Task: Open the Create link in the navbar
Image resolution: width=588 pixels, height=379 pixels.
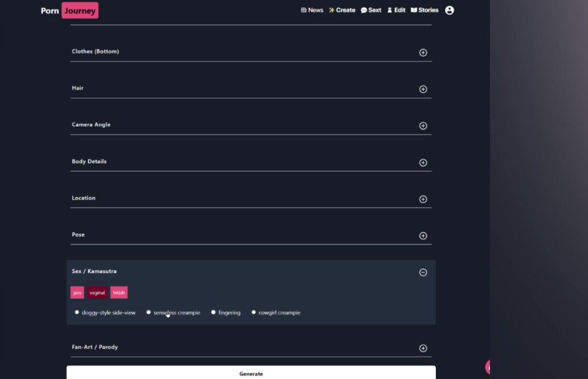Action: [x=342, y=10]
